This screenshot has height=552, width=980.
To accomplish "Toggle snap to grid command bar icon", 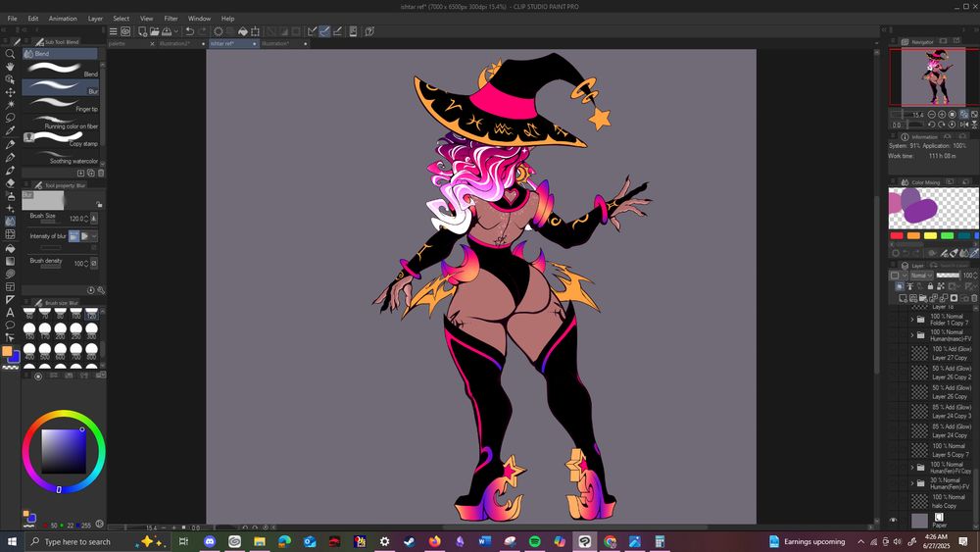I will click(337, 31).
